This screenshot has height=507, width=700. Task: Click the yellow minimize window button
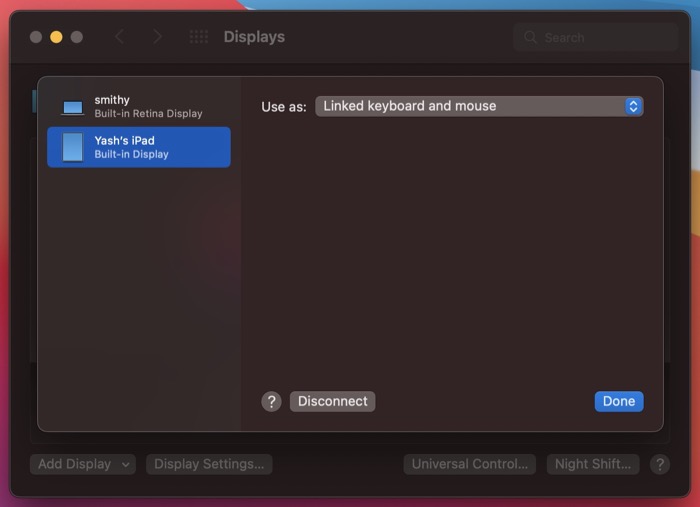coord(56,37)
